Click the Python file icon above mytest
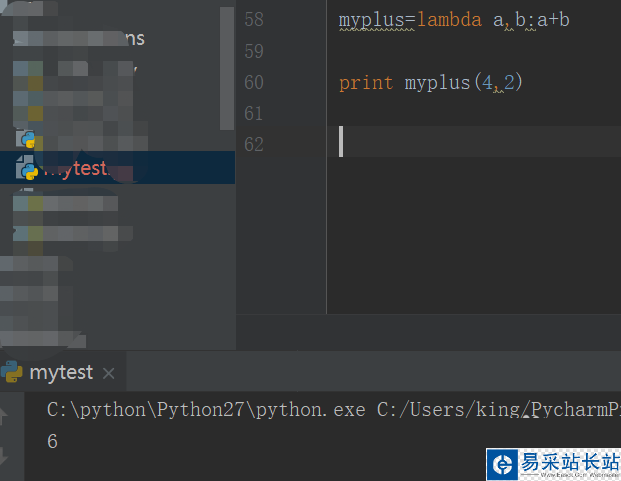 pos(27,139)
